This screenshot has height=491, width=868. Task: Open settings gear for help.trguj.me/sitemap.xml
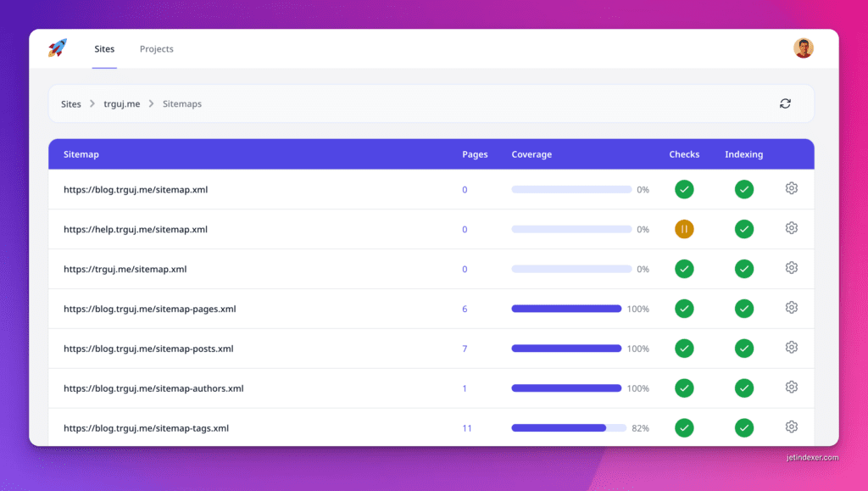(791, 228)
